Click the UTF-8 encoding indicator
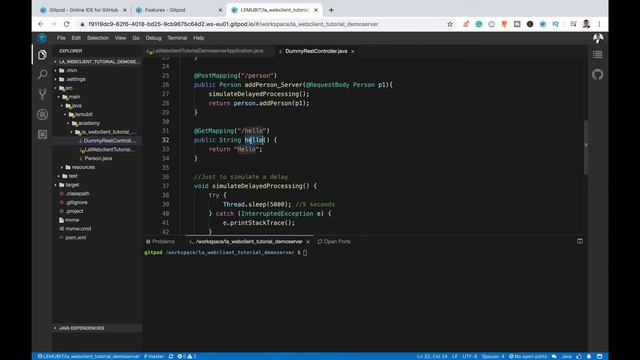 [470, 356]
